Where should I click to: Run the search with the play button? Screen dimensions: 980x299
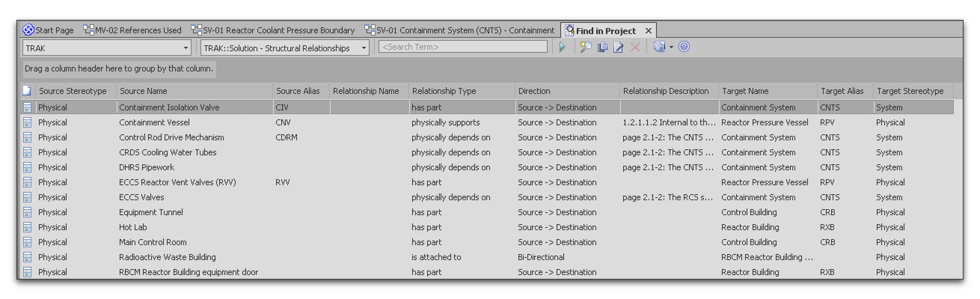coord(562,47)
